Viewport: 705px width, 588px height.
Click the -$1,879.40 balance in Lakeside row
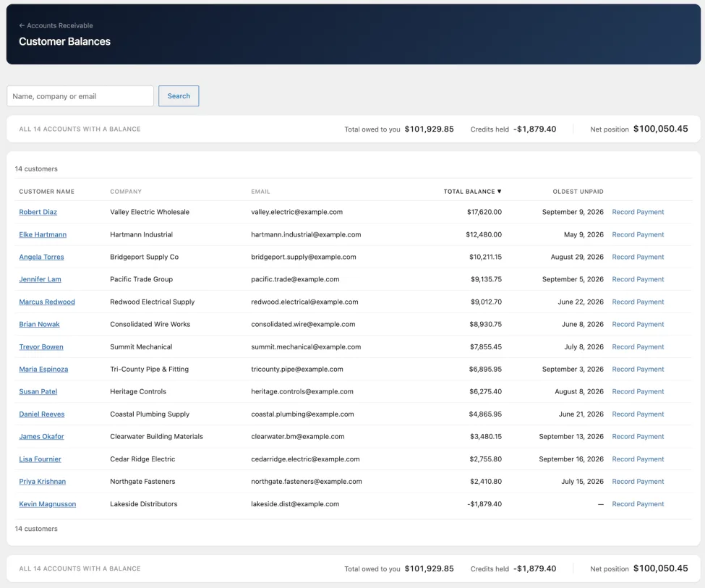pos(484,504)
